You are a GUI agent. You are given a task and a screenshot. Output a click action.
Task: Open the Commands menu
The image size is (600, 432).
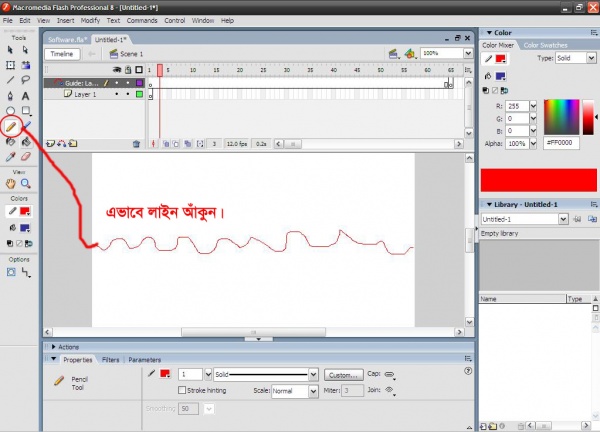click(142, 21)
